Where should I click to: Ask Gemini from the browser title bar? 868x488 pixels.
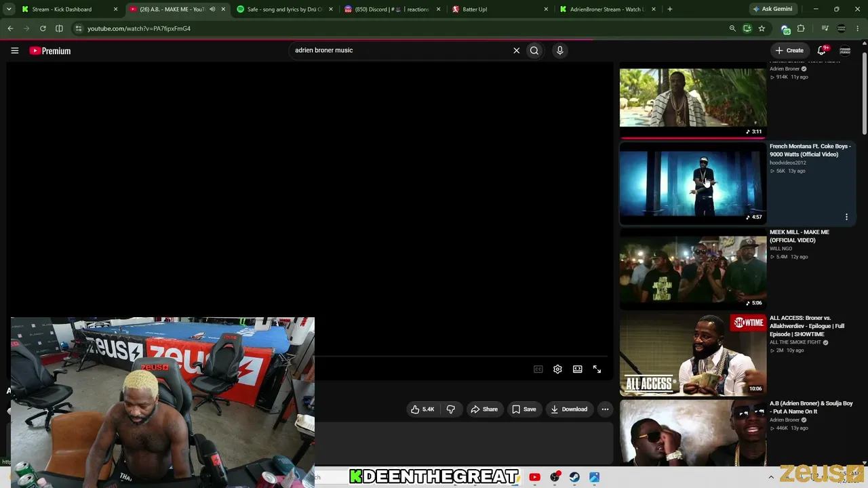pos(772,9)
